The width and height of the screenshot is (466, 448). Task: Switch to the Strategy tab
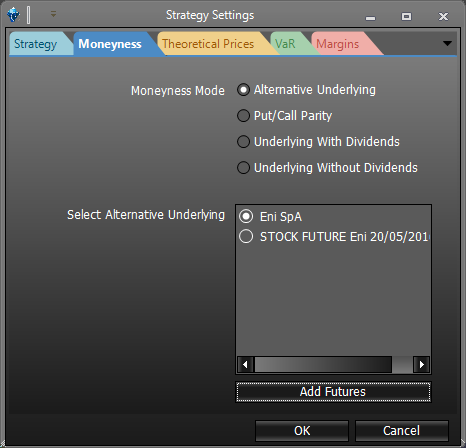click(36, 44)
